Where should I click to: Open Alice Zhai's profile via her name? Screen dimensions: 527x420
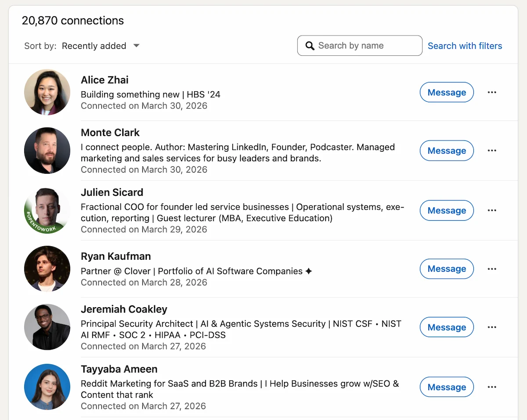click(105, 80)
